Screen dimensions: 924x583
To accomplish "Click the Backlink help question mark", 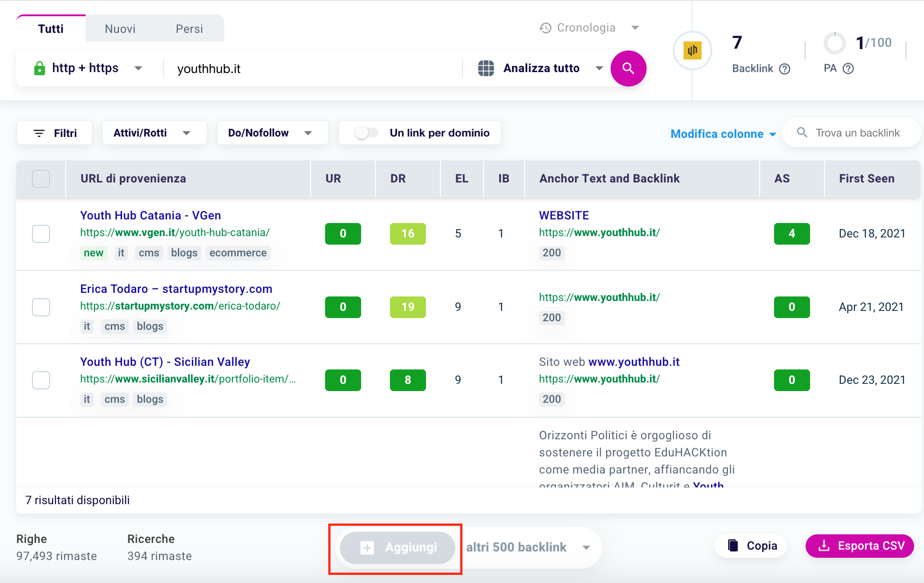I will (x=785, y=68).
